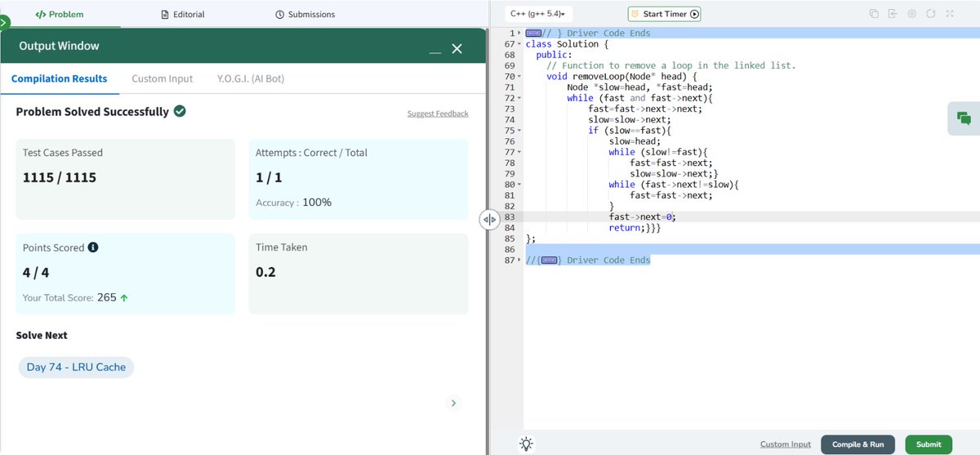980x455 pixels.
Task: Open the C++ (g++ 5.4) language dropdown
Action: 538,14
